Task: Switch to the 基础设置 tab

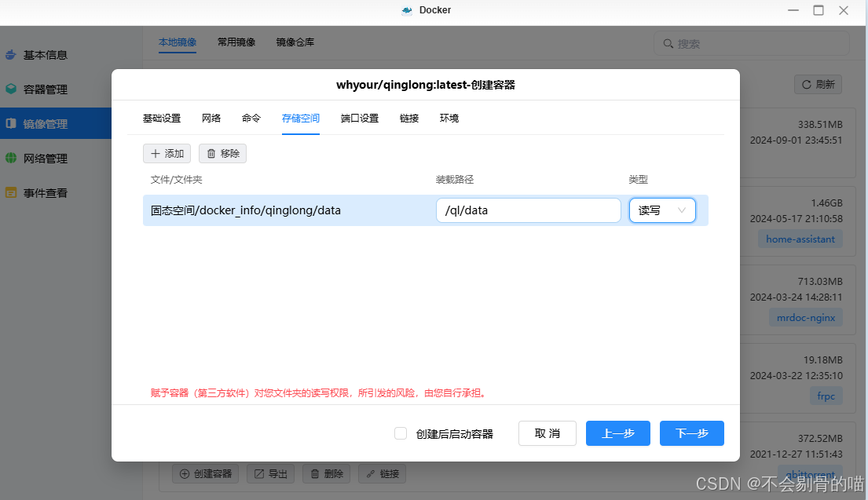Action: (x=162, y=119)
